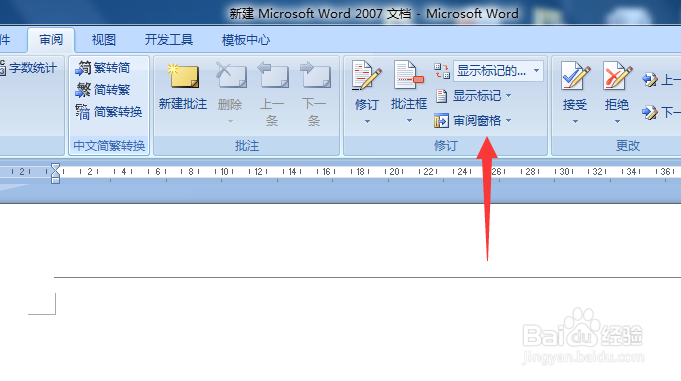Click the 审阅窗格 pane icon
This screenshot has width=681, height=381.
(441, 121)
